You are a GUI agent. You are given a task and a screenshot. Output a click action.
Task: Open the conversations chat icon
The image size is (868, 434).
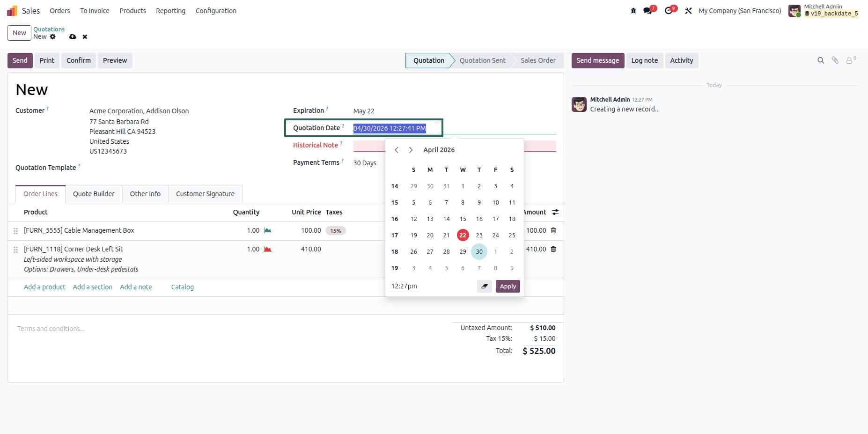[648, 11]
